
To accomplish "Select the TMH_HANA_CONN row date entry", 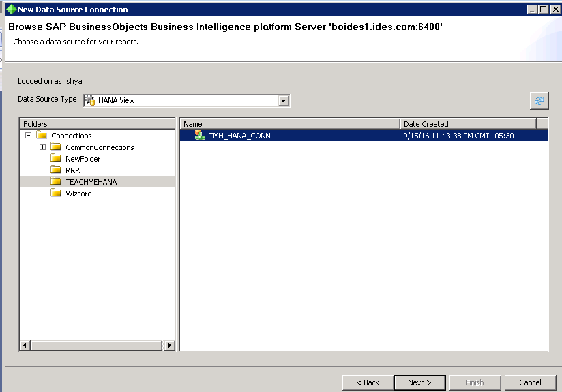I will tap(458, 136).
